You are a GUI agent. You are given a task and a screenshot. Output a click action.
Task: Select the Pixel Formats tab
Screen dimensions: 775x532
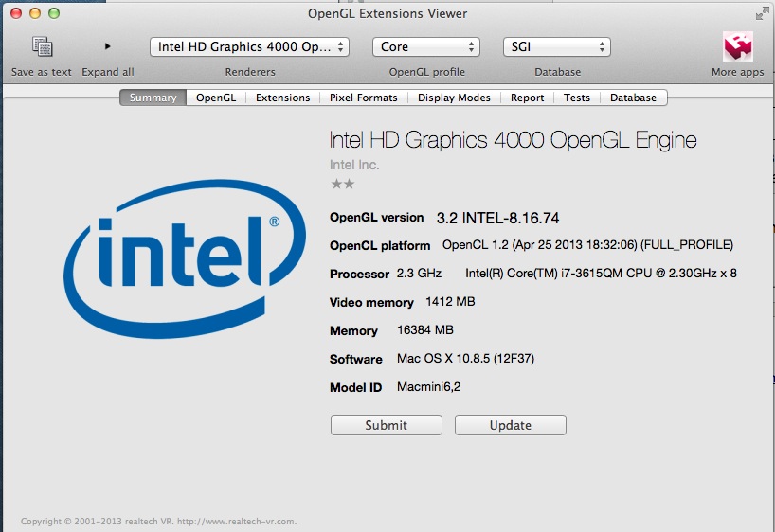click(x=363, y=98)
